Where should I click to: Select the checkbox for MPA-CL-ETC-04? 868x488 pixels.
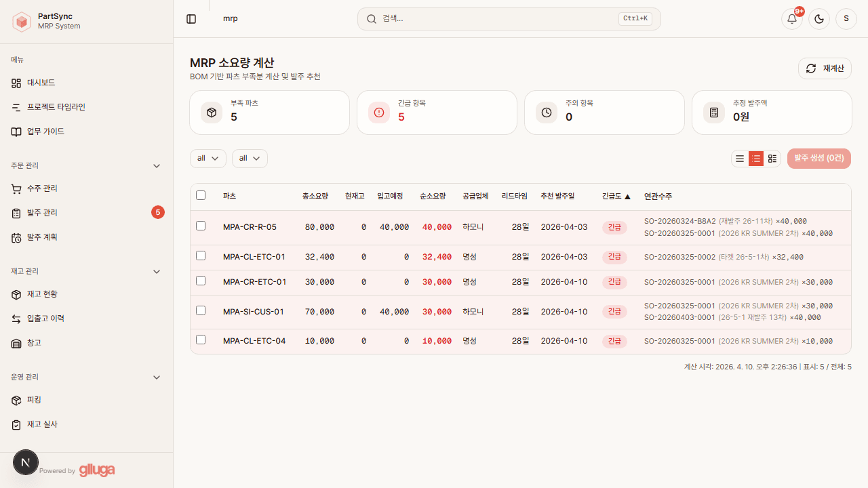(x=201, y=340)
